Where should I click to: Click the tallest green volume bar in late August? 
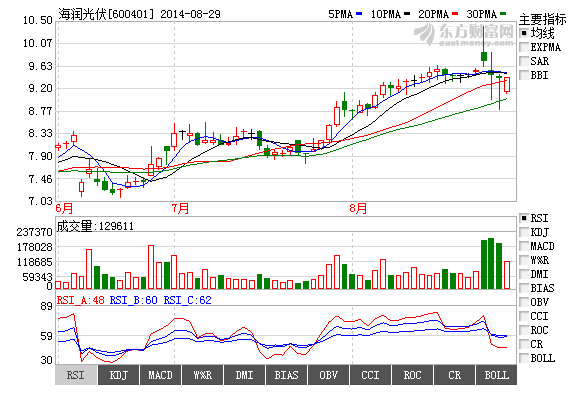(x=491, y=264)
